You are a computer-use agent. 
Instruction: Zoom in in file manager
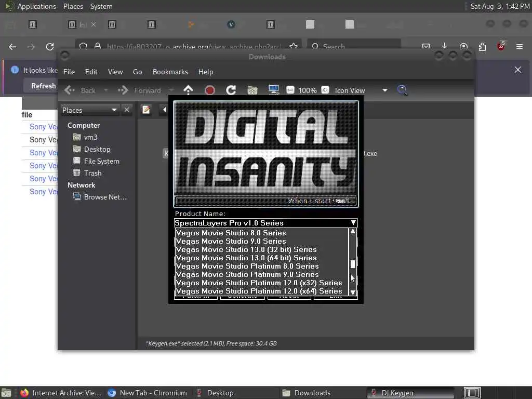(325, 90)
